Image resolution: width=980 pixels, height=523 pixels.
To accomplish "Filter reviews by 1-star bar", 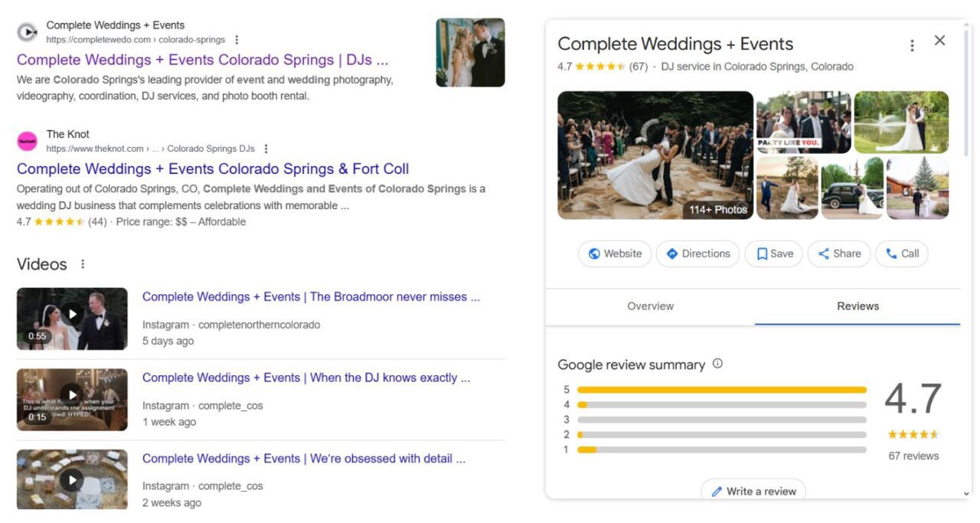I will 722,449.
